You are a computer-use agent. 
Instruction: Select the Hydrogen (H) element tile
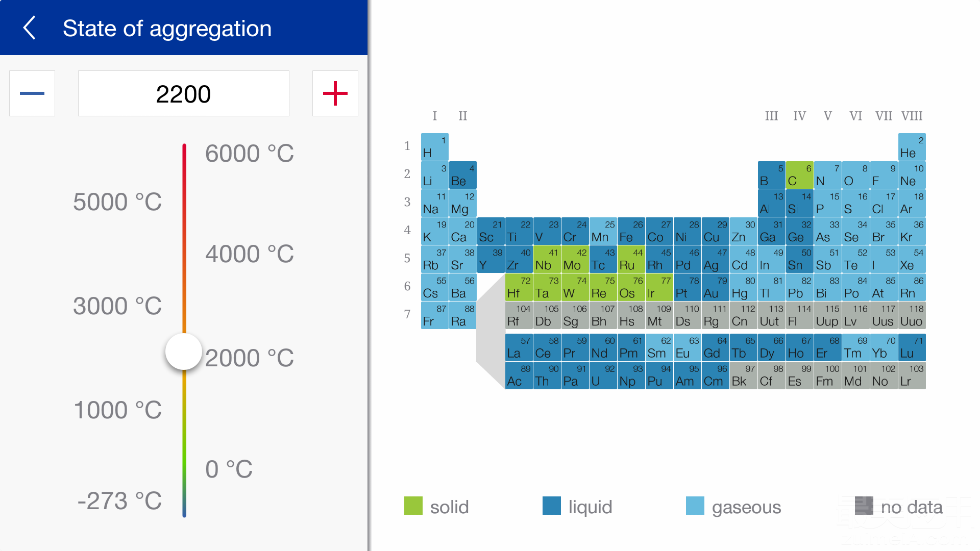pos(434,147)
